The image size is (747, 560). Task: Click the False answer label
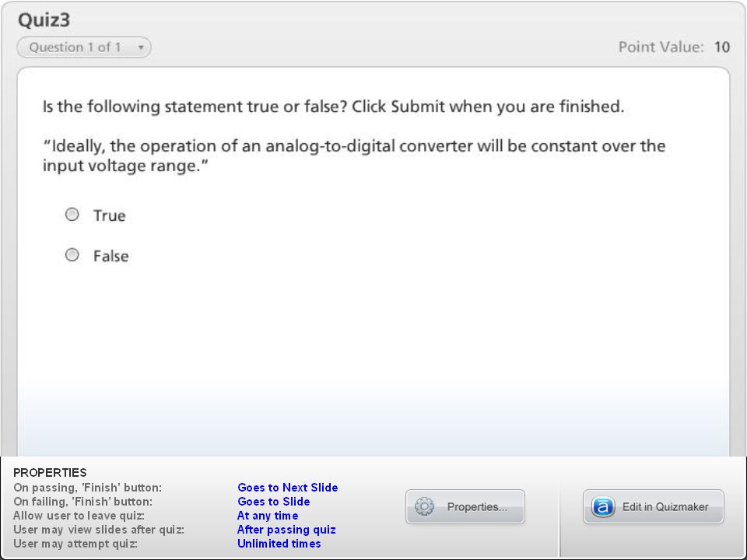[111, 256]
